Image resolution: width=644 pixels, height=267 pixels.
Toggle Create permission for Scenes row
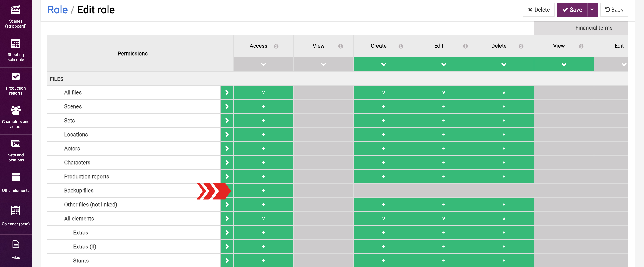click(383, 107)
